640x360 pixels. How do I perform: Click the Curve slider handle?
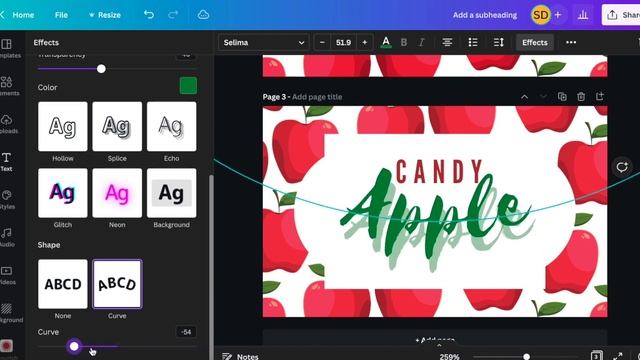74,346
